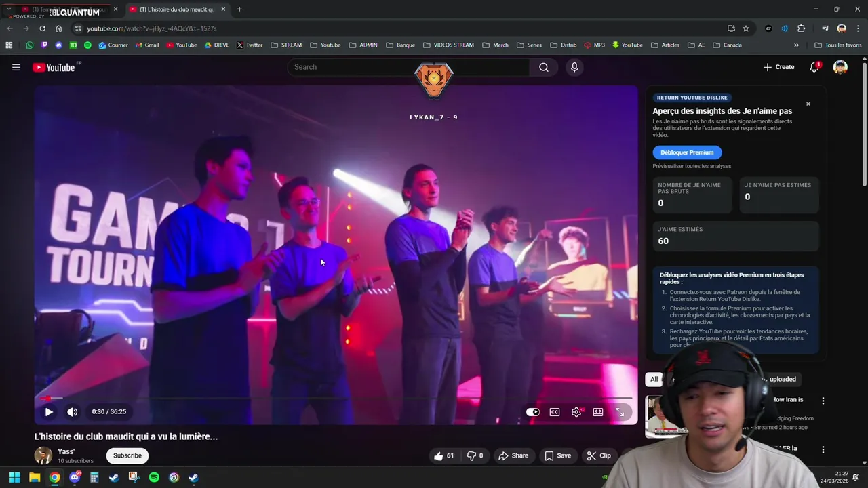Image resolution: width=868 pixels, height=488 pixels.
Task: Subscribe to the Yass' channel
Action: click(127, 455)
